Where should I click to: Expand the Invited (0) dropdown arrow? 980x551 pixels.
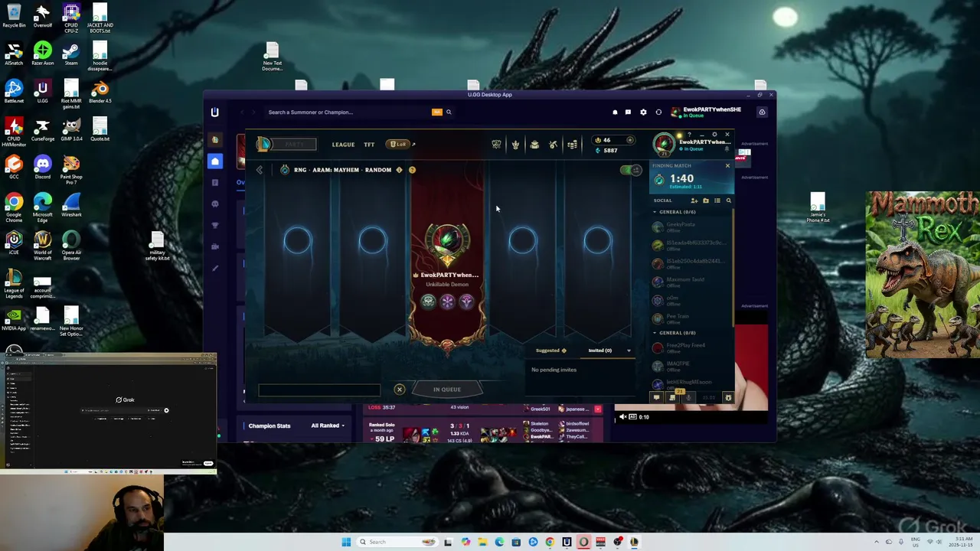coord(629,350)
